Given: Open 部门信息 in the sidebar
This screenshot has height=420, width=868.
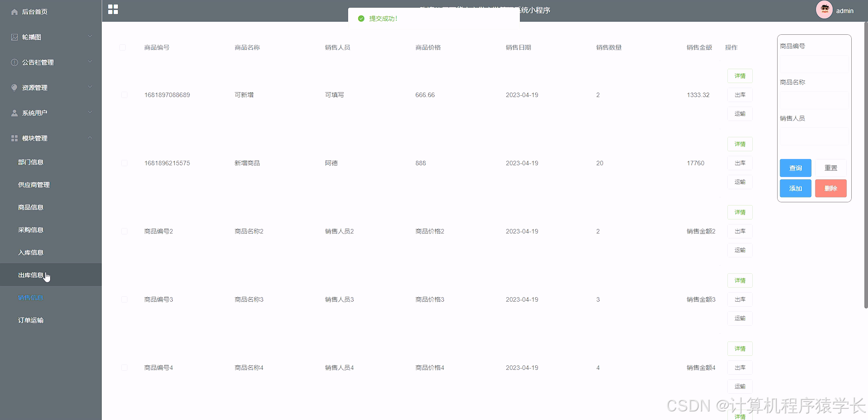Looking at the screenshot, I should [x=51, y=162].
